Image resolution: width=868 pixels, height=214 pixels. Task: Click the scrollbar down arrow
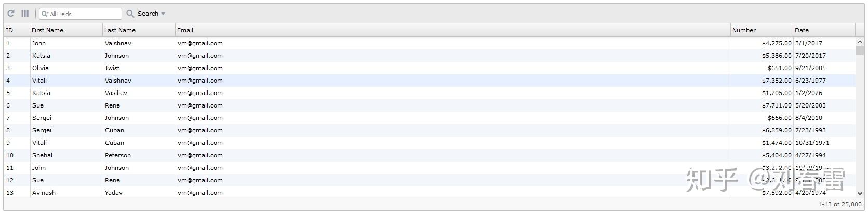tap(860, 193)
